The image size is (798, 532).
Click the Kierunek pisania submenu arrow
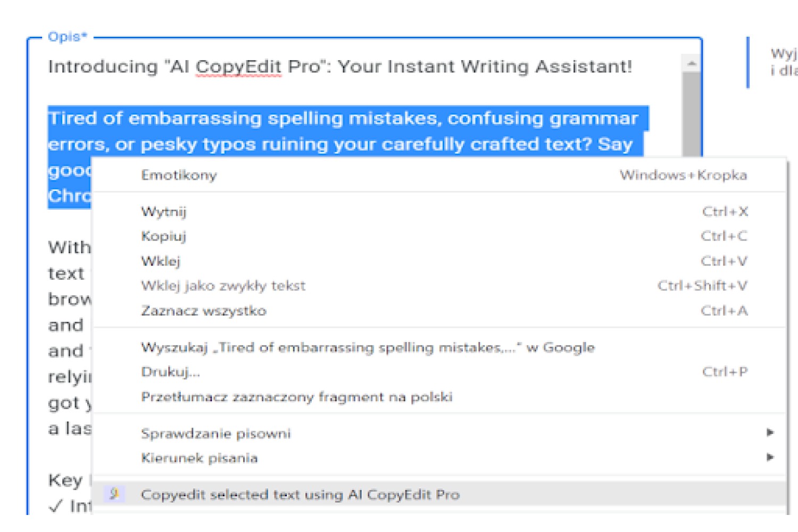click(x=770, y=457)
